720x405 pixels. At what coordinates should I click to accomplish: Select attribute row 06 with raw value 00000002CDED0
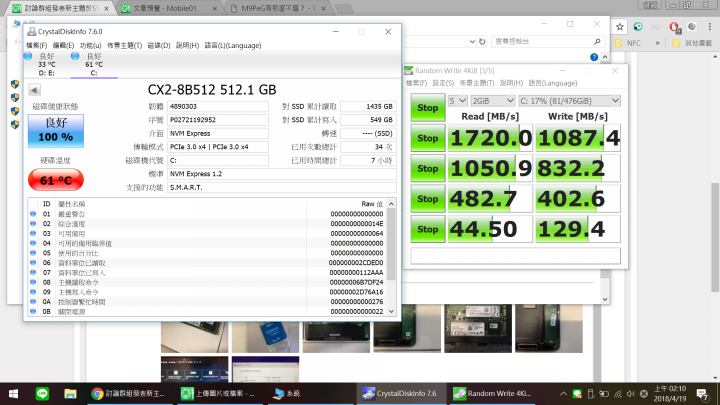208,263
